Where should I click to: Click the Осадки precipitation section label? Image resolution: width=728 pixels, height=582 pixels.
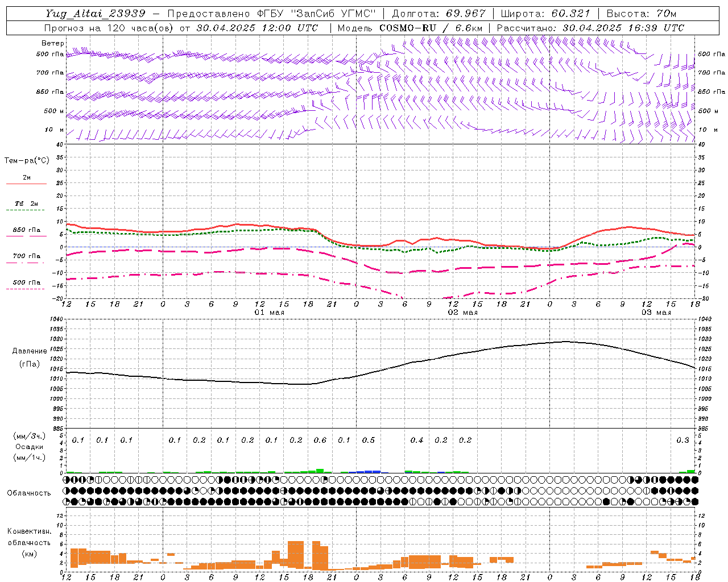tap(29, 447)
